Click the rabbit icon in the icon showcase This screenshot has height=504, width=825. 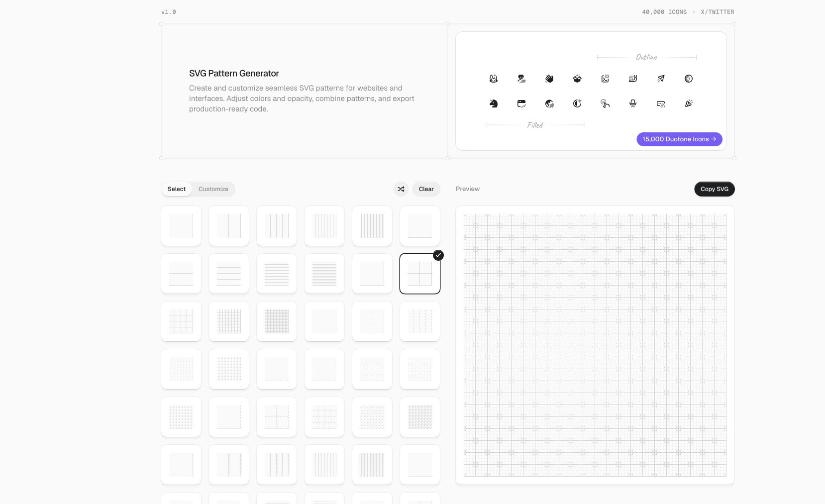[x=494, y=79]
